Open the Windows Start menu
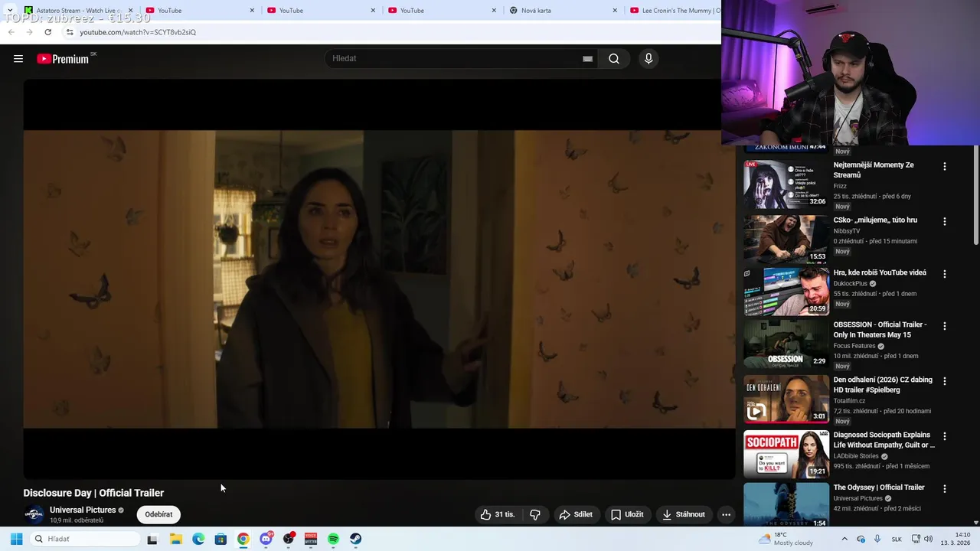 point(16,539)
